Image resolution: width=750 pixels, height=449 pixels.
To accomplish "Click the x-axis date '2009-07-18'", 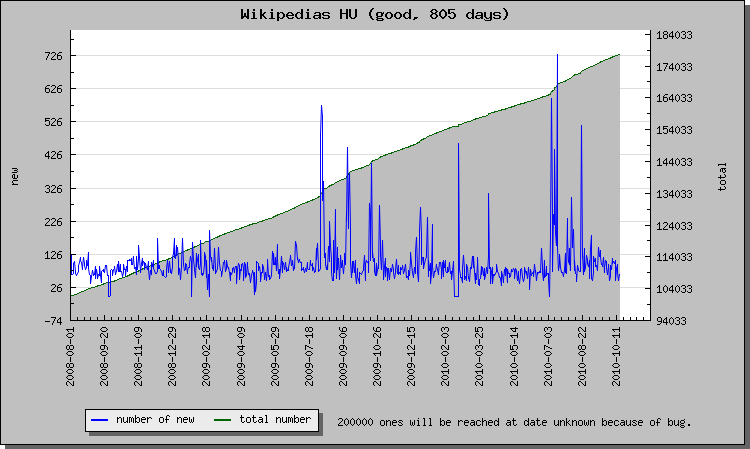I will (309, 357).
